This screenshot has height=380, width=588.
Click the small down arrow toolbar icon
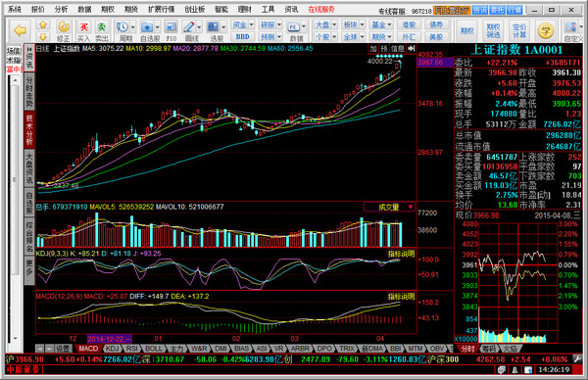[x=43, y=36]
